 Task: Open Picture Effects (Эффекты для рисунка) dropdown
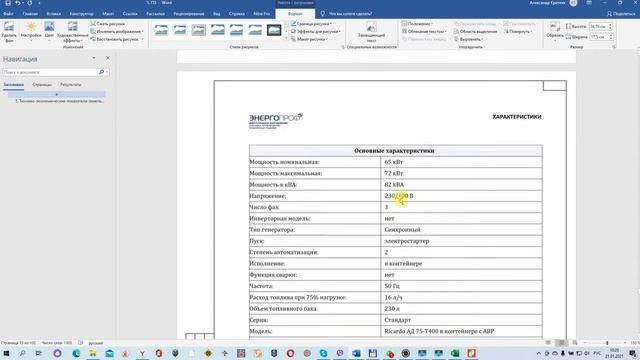click(x=316, y=31)
